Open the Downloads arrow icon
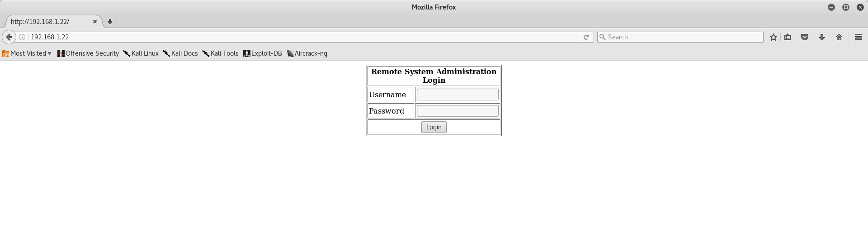The width and height of the screenshot is (868, 228). point(822,37)
